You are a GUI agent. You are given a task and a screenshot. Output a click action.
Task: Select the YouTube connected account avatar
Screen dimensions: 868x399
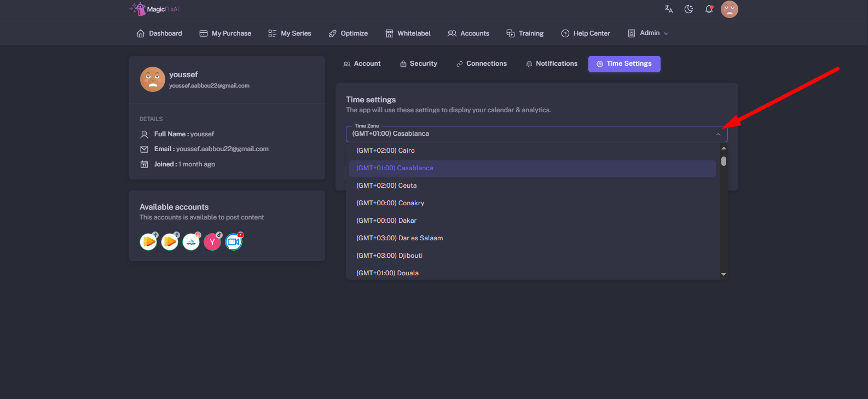tap(234, 241)
